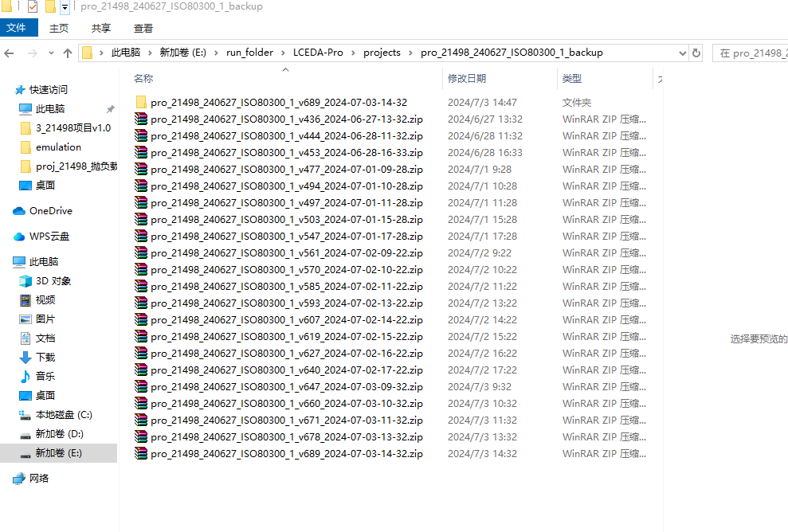Select pinned 此电脑 under quick access
This screenshot has height=532, width=788.
tap(50, 109)
